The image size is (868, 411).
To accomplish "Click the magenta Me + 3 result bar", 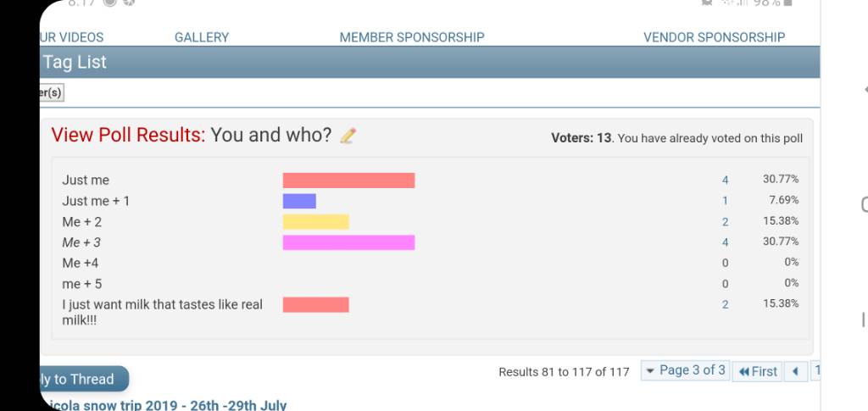I will point(348,242).
